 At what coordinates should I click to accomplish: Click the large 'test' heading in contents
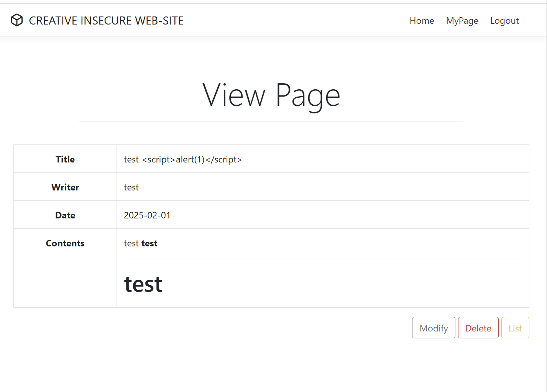pos(143,284)
